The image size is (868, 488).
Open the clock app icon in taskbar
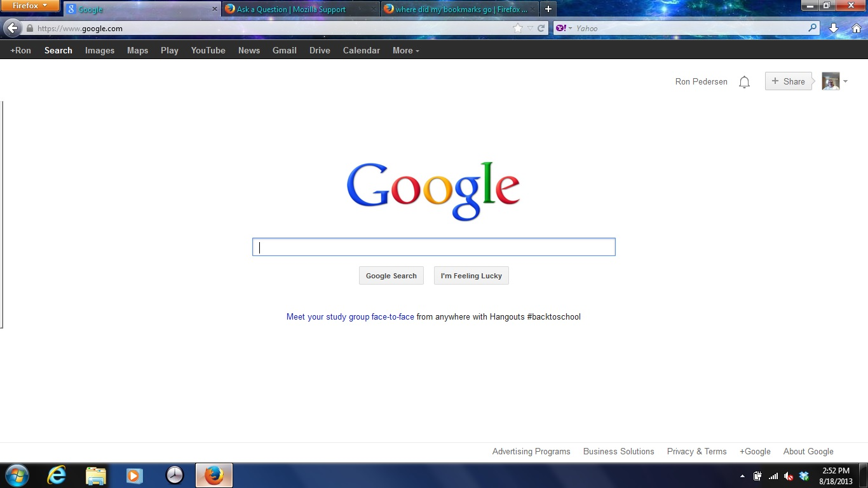174,475
